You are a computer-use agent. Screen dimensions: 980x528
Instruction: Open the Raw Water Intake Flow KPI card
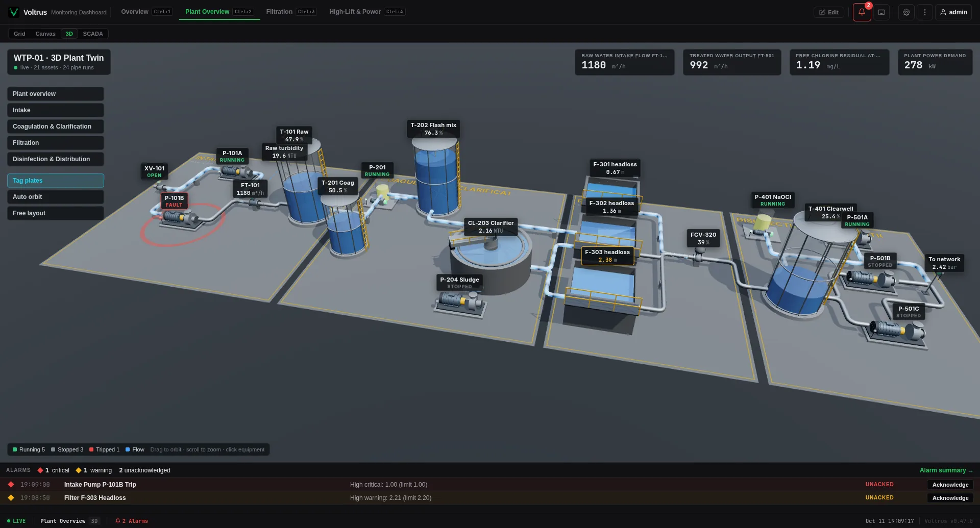click(x=625, y=62)
